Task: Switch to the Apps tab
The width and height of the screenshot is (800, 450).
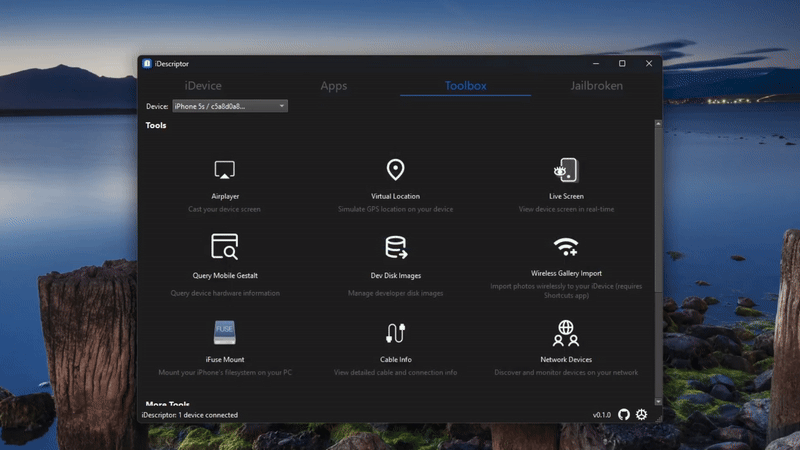Action: click(334, 86)
